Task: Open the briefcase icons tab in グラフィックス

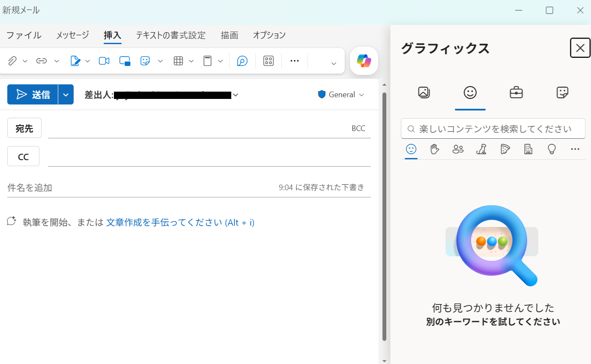Action: tap(516, 92)
